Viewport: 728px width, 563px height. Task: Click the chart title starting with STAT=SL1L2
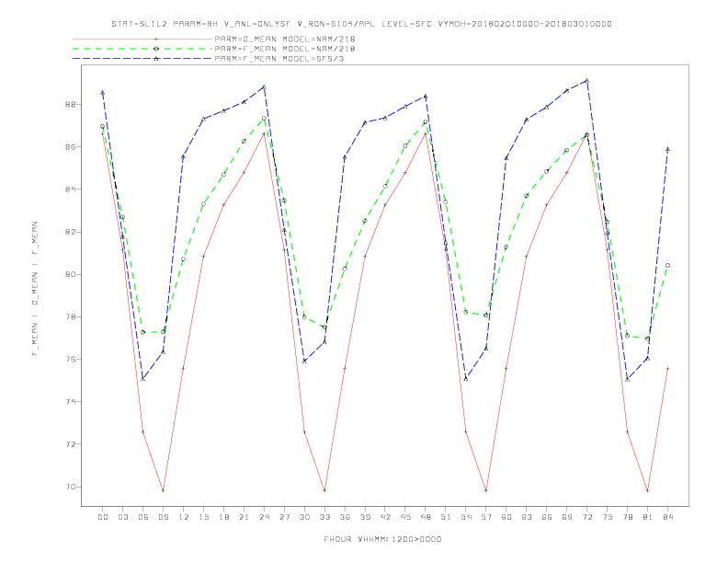tap(361, 24)
